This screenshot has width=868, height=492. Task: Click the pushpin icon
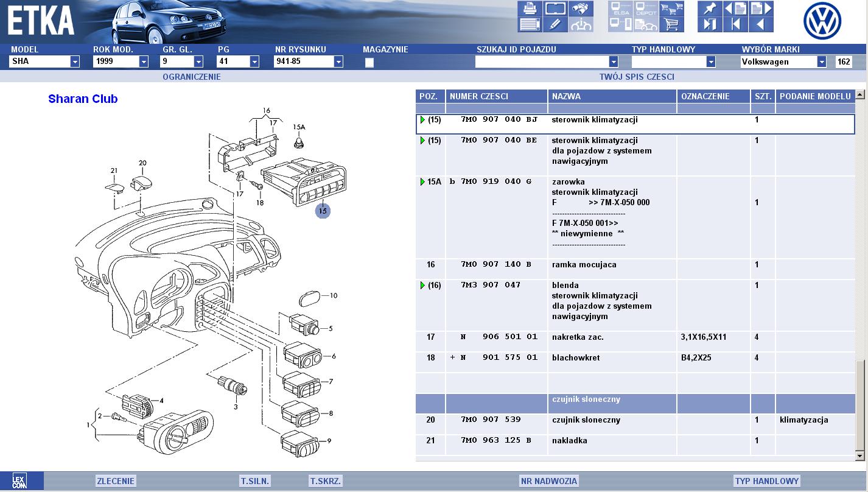click(710, 9)
